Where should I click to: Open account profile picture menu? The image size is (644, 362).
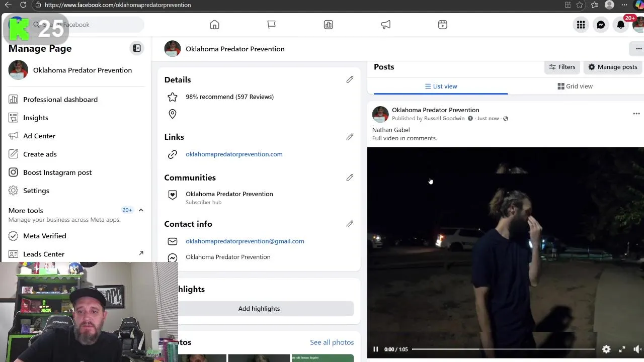click(638, 25)
